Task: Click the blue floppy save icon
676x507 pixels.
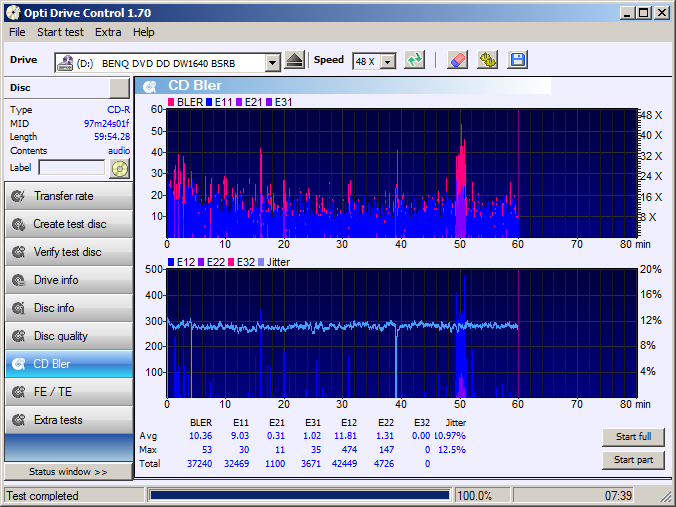Action: (x=518, y=60)
